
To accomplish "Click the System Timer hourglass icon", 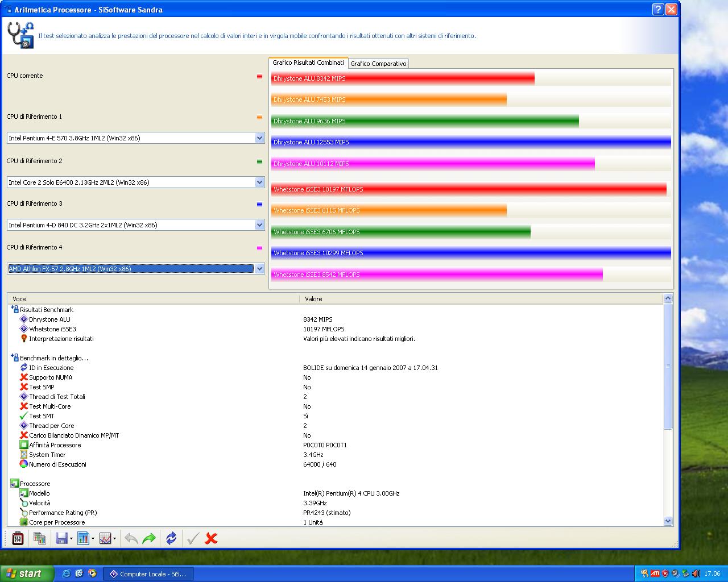I will (x=24, y=455).
